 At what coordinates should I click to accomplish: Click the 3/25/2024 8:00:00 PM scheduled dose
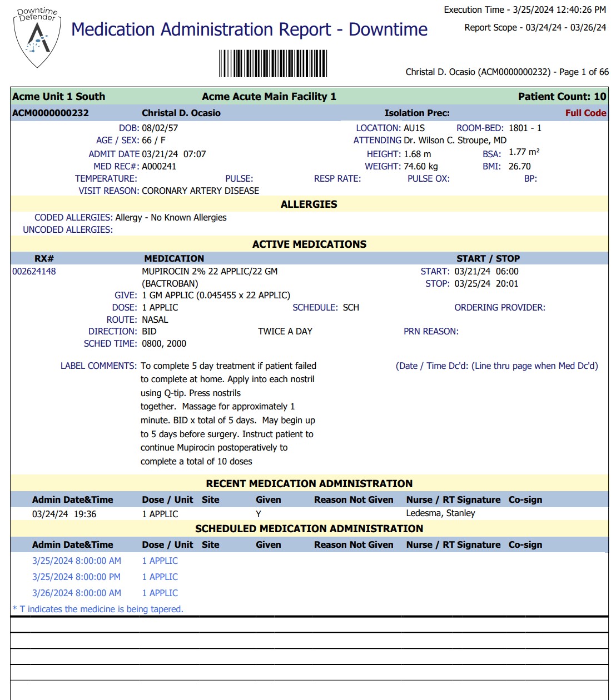click(76, 577)
